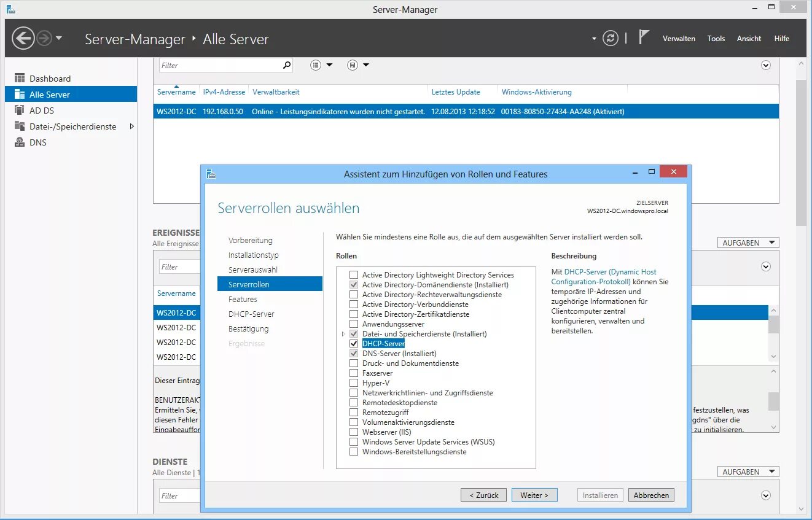The image size is (812, 520).
Task: Open the Dienste AUFGABEN dropdown
Action: [748, 472]
